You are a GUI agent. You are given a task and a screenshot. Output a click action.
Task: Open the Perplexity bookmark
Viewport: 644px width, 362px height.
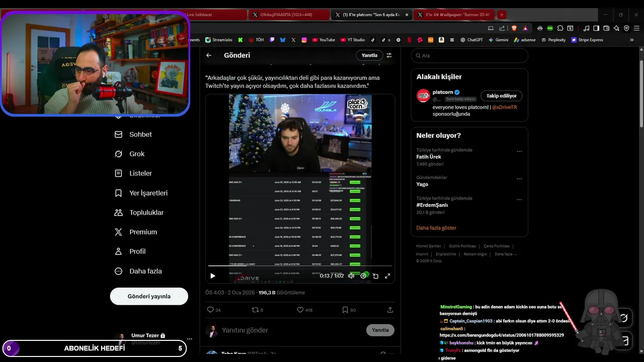(553, 40)
